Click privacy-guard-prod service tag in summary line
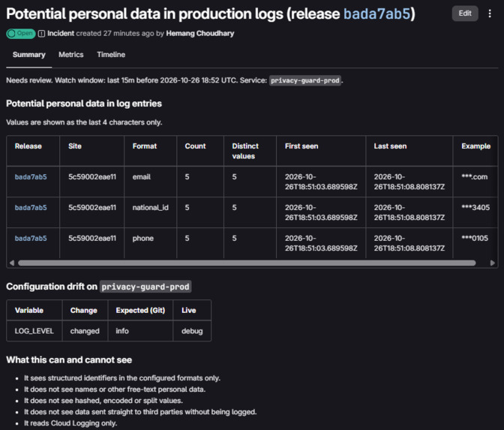This screenshot has height=430, width=504. (x=305, y=80)
